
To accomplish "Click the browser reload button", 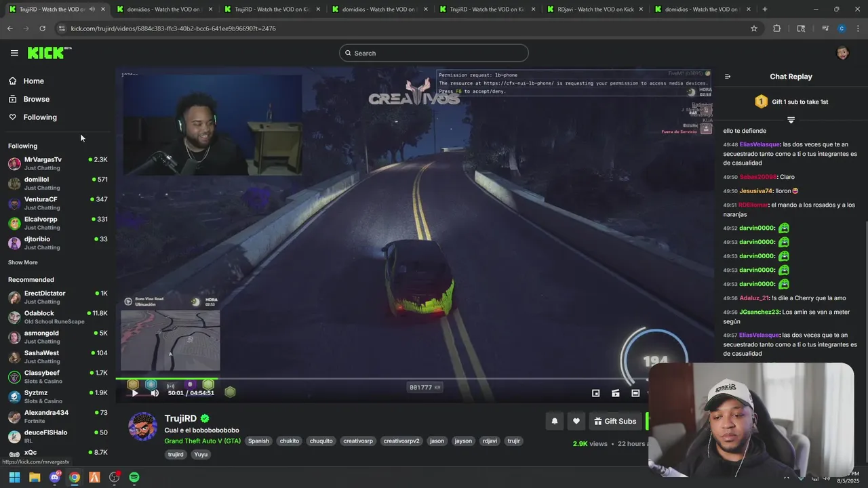I will (42, 28).
